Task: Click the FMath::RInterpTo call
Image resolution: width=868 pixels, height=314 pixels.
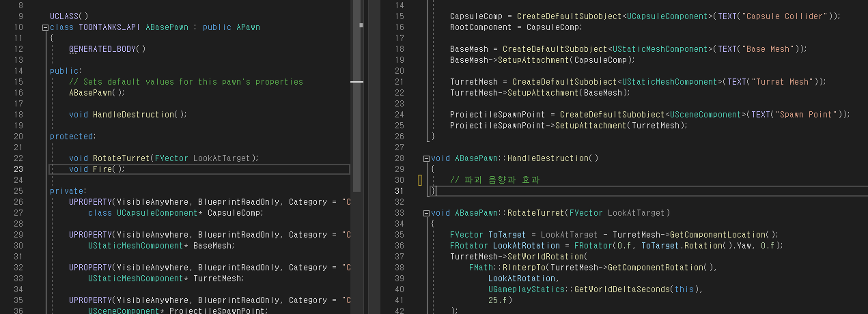Action: click(593, 268)
